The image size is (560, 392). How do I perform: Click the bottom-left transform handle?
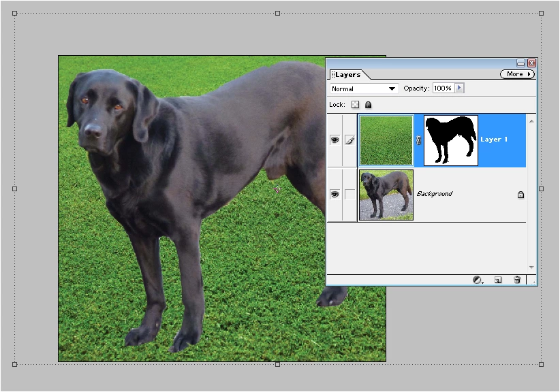click(14, 364)
